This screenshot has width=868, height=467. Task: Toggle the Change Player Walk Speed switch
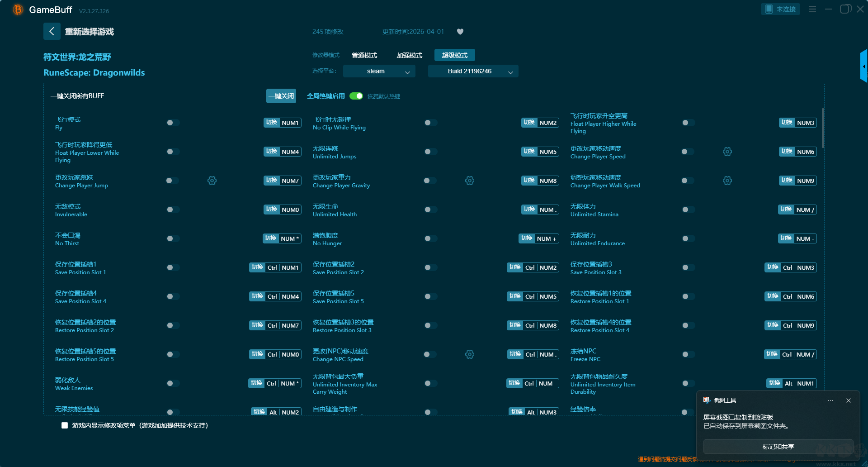688,181
